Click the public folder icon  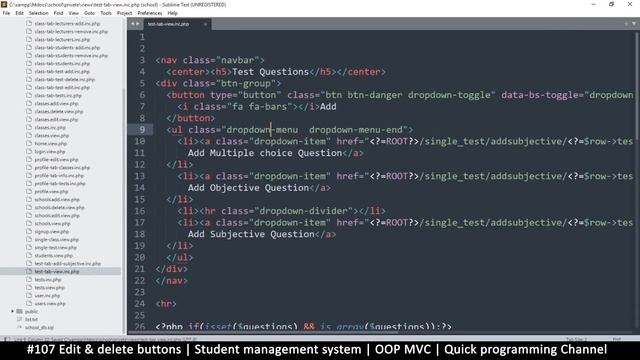click(x=19, y=311)
